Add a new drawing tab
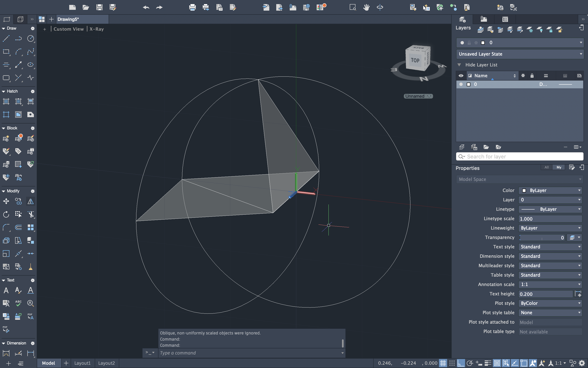This screenshot has height=368, width=588. (51, 19)
